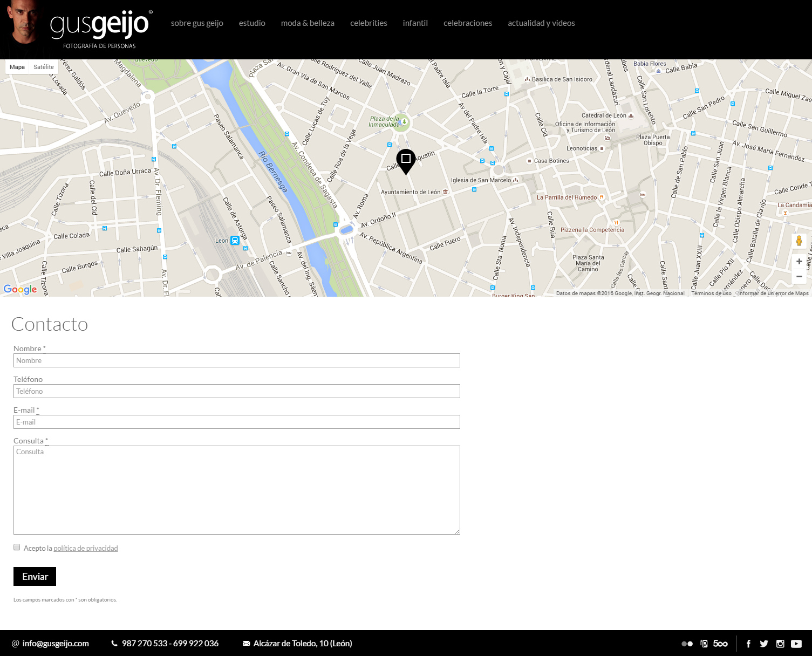Click the Catedral de León landmark icon
The width and height of the screenshot is (812, 656).
tap(631, 115)
